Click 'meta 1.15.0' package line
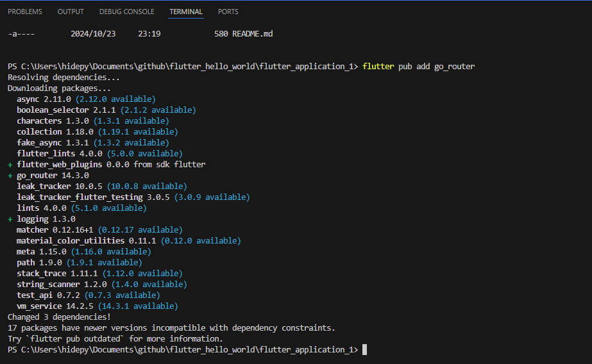Viewport: 592px width, 364px height. click(x=84, y=252)
